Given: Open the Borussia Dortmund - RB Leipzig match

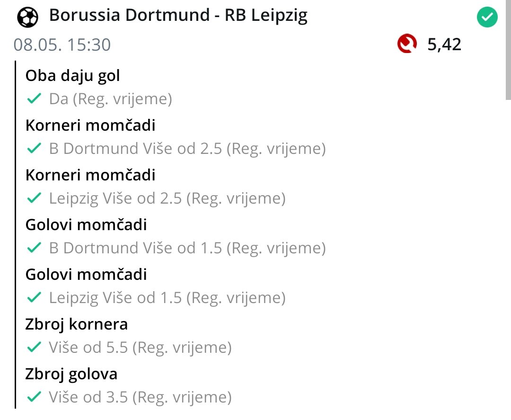Looking at the screenshot, I should [x=178, y=16].
